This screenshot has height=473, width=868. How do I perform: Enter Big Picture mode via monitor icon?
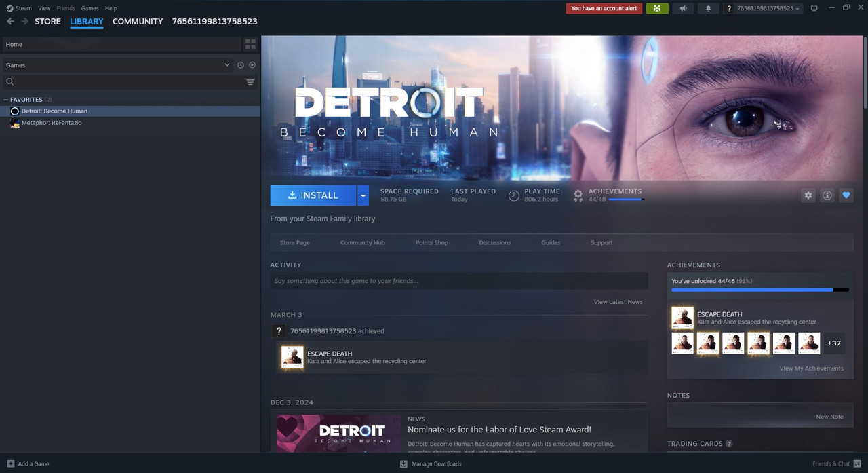(814, 8)
